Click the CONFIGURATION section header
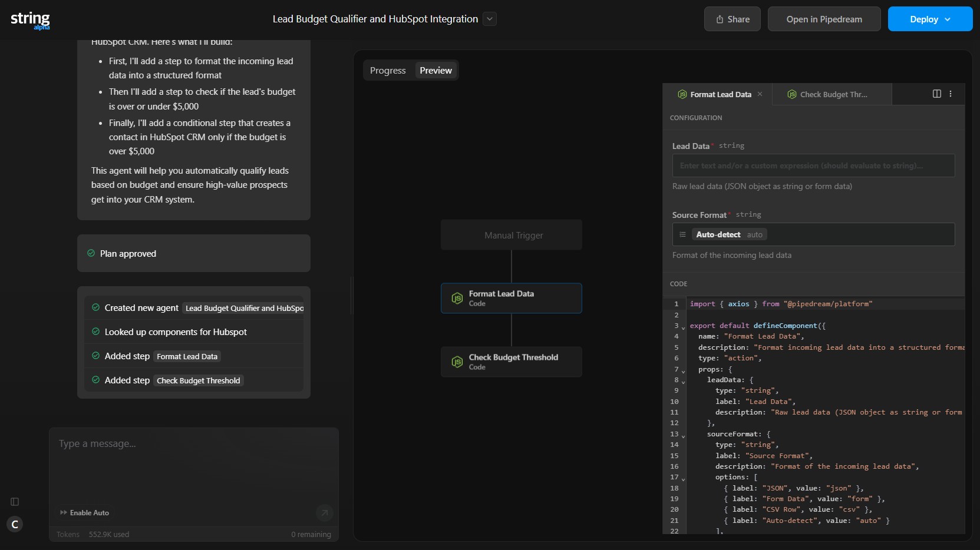The image size is (980, 550). click(x=696, y=118)
